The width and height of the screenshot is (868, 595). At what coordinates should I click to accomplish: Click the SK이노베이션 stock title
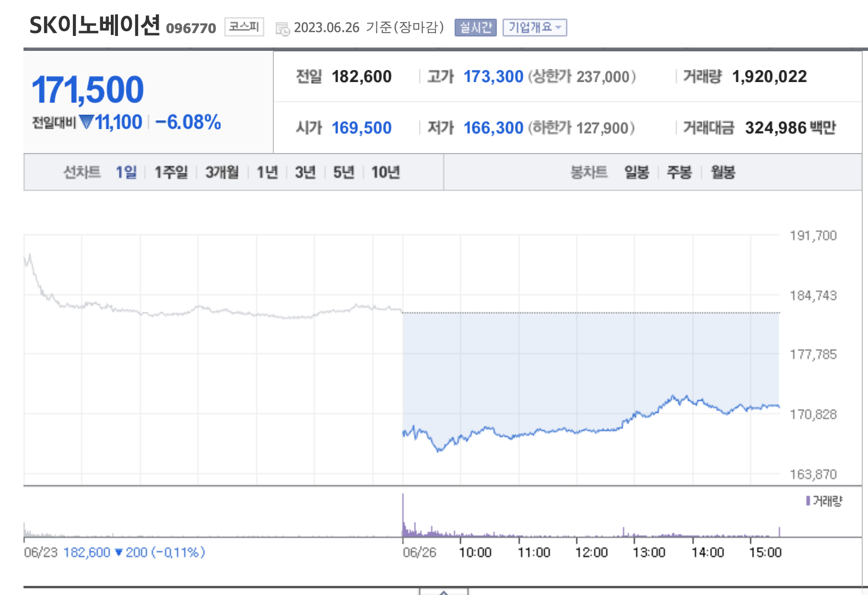[94, 25]
